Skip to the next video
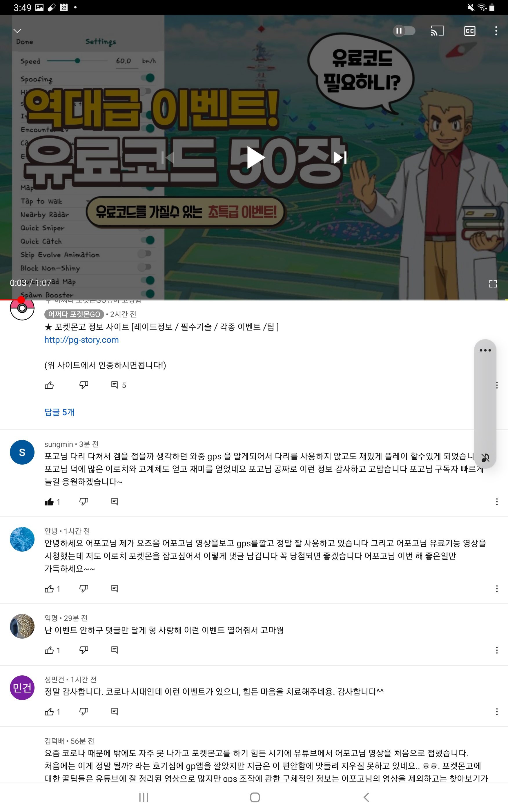The width and height of the screenshot is (508, 812). point(340,157)
